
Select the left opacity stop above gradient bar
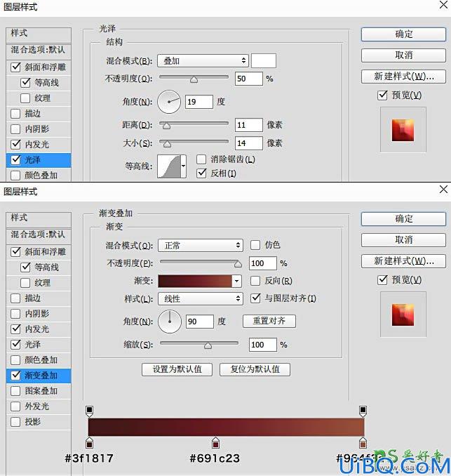pos(89,411)
